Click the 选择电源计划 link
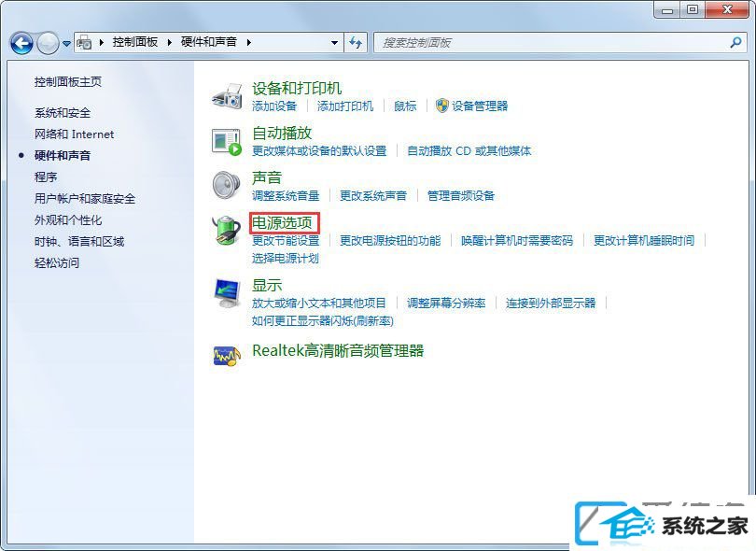Image resolution: width=756 pixels, height=551 pixels. coord(286,258)
